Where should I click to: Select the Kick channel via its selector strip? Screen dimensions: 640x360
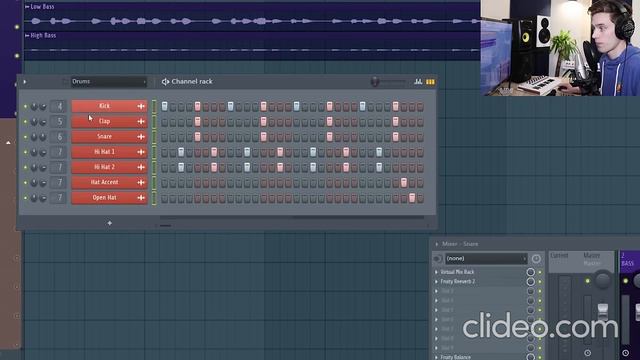(154, 107)
